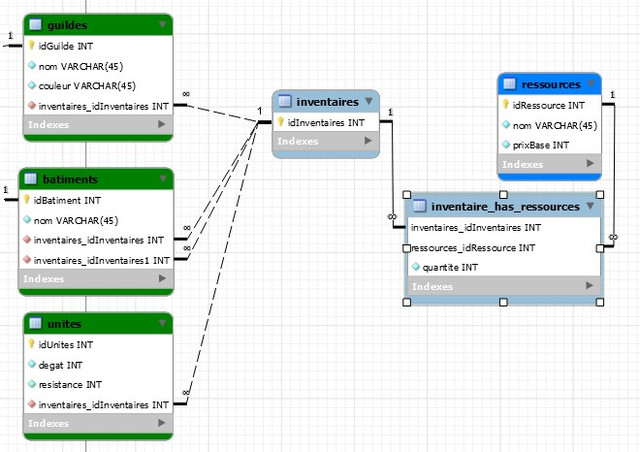This screenshot has width=640, height=452.
Task: Click the top-left selection resize handle
Action: click(x=407, y=195)
